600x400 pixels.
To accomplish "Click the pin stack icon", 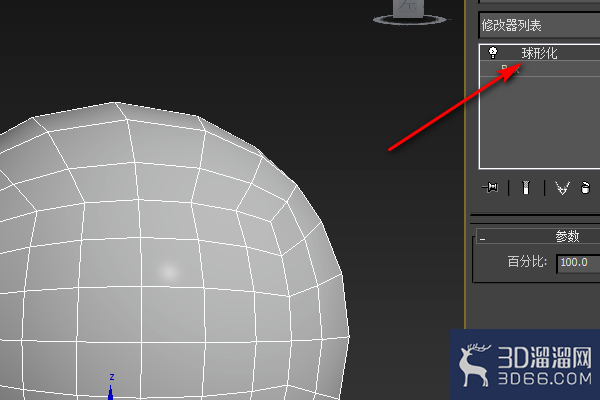I will click(x=490, y=188).
